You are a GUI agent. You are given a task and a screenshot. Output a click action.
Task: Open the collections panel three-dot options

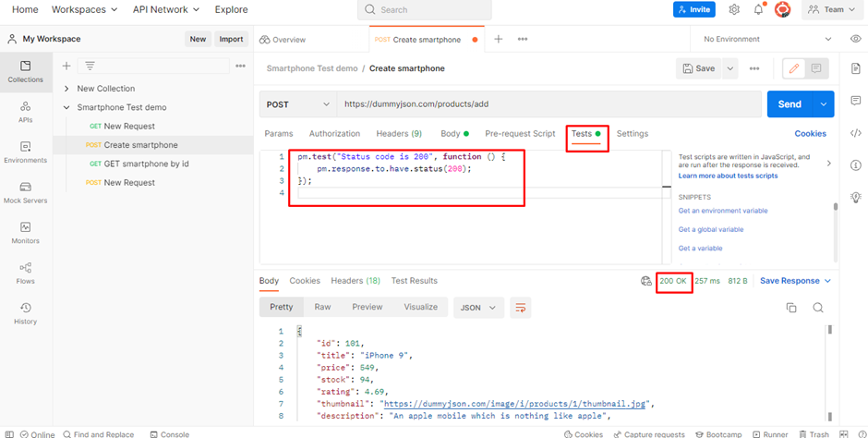240,66
